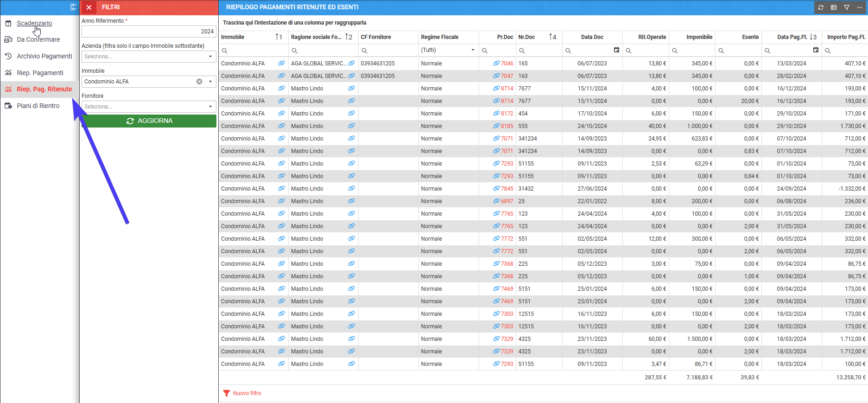Click supplier link icon for AGA GLOBAL row 165
Image resolution: width=868 pixels, height=403 pixels.
[351, 63]
